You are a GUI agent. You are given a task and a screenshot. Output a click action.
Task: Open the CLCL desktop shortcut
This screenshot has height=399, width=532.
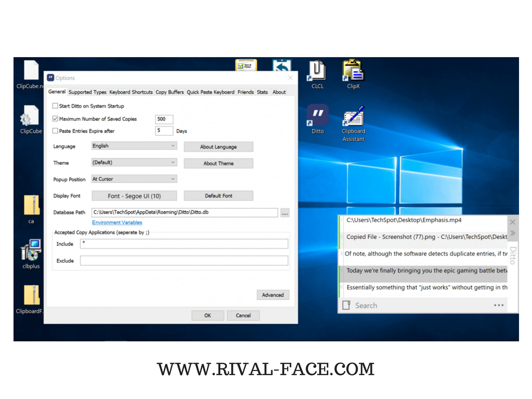pos(317,74)
